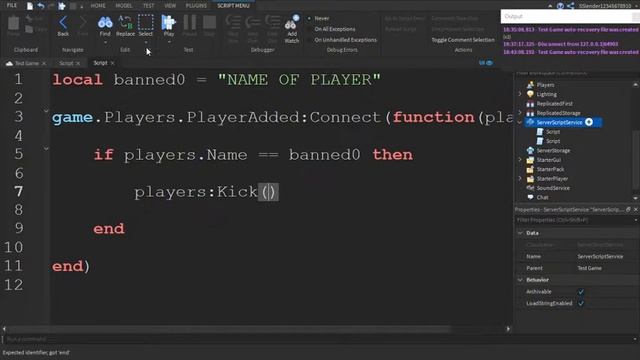Image resolution: width=640 pixels, height=360 pixels.
Task: Click the Name property value ServerScriptService
Action: coord(600,256)
